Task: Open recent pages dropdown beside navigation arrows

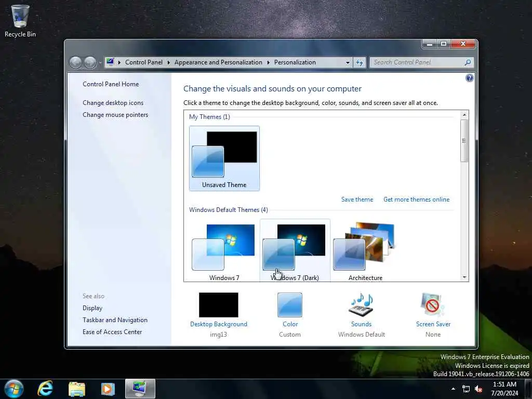Action: tap(100, 63)
